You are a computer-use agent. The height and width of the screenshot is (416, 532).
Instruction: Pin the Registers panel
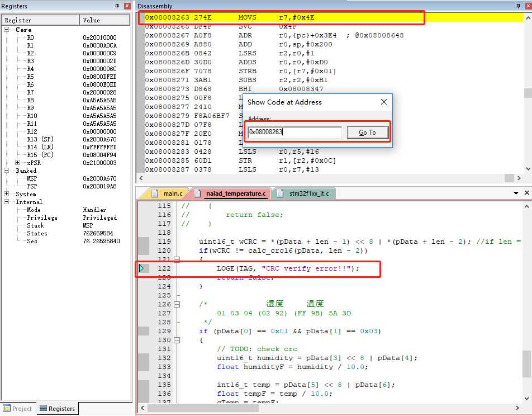coord(117,6)
